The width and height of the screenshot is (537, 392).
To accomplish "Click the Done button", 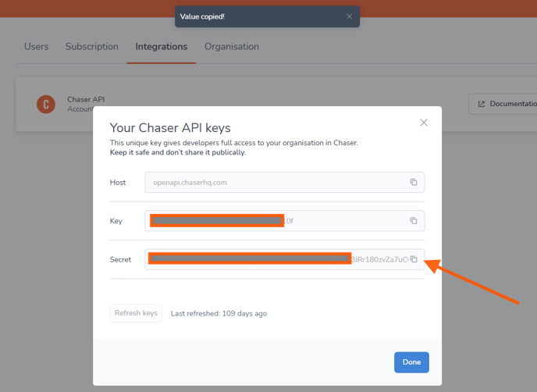I will [x=411, y=362].
